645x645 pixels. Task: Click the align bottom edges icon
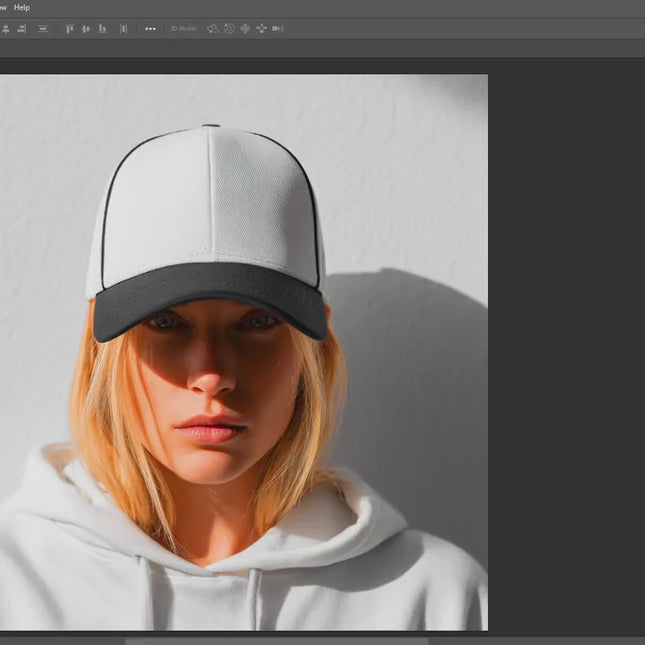[x=102, y=29]
